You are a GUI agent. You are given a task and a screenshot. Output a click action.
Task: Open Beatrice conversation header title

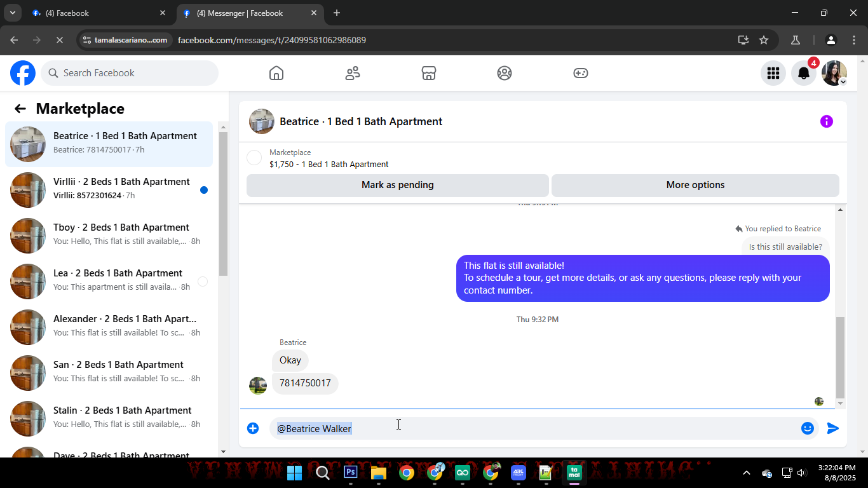click(361, 121)
